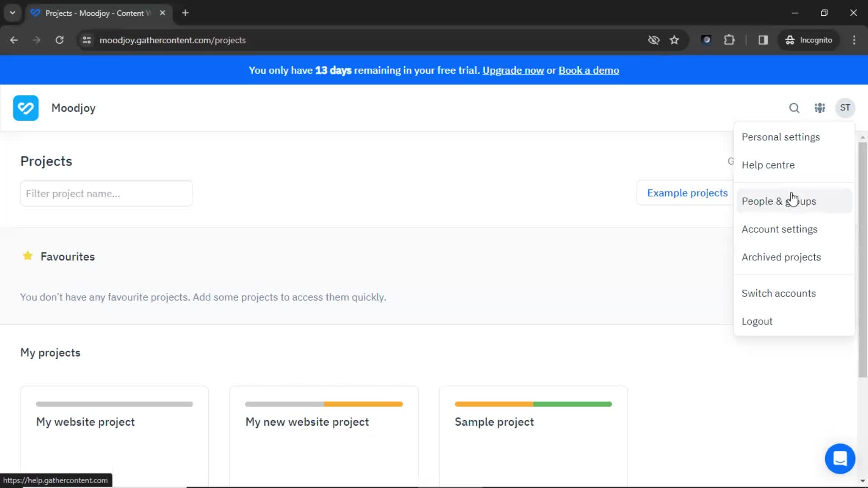Click the GatherContent logo icon
This screenshot has width=868, height=488.
pos(26,108)
